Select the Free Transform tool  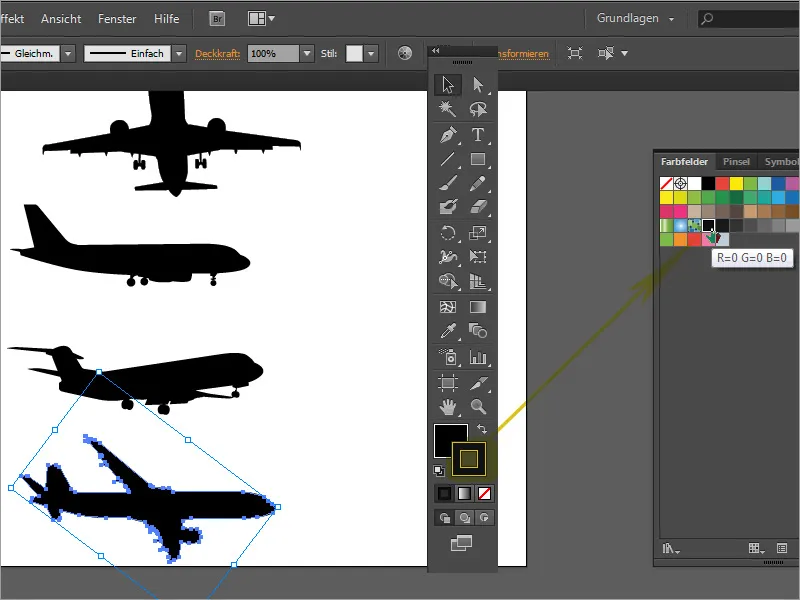point(478,257)
